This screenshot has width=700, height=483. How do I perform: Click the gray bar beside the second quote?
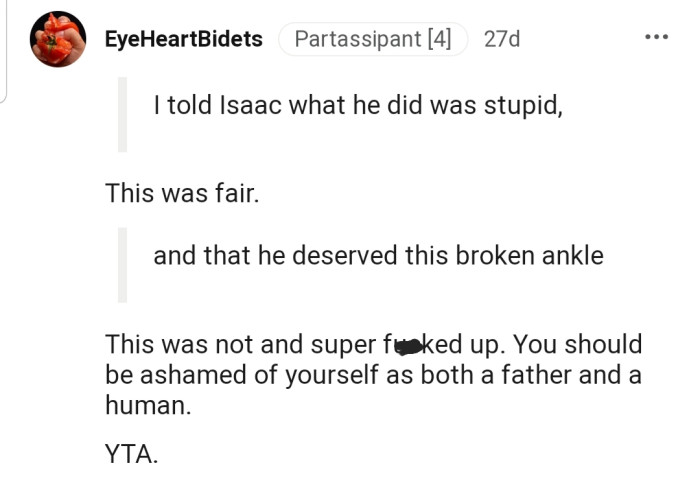click(123, 262)
